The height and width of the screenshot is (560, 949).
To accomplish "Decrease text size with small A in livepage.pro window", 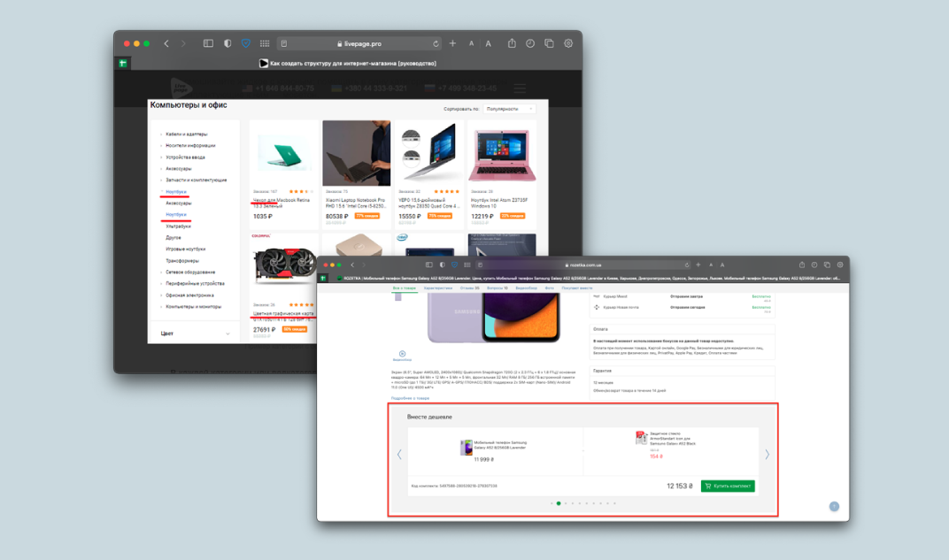I will 471,43.
